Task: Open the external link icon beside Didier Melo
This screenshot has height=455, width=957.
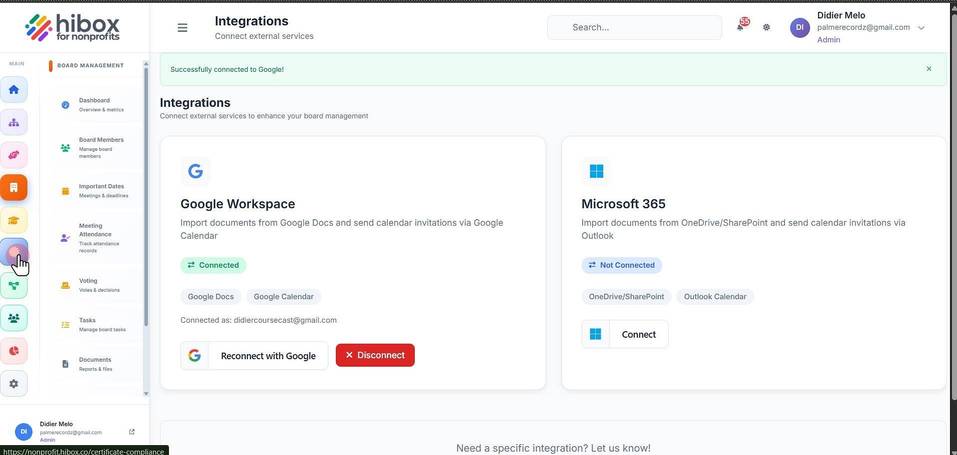Action: pyautogui.click(x=132, y=432)
